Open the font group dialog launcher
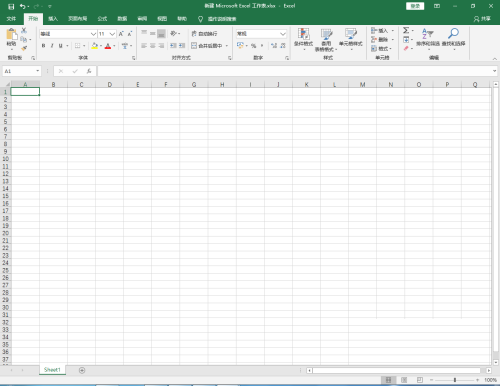The width and height of the screenshot is (500, 386). click(x=134, y=58)
